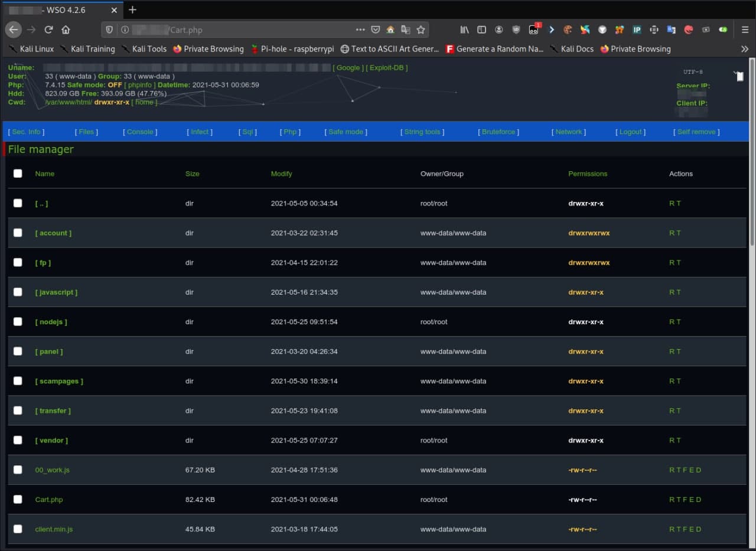Open the page actions three-dots menu
This screenshot has width=756, height=551.
[360, 30]
